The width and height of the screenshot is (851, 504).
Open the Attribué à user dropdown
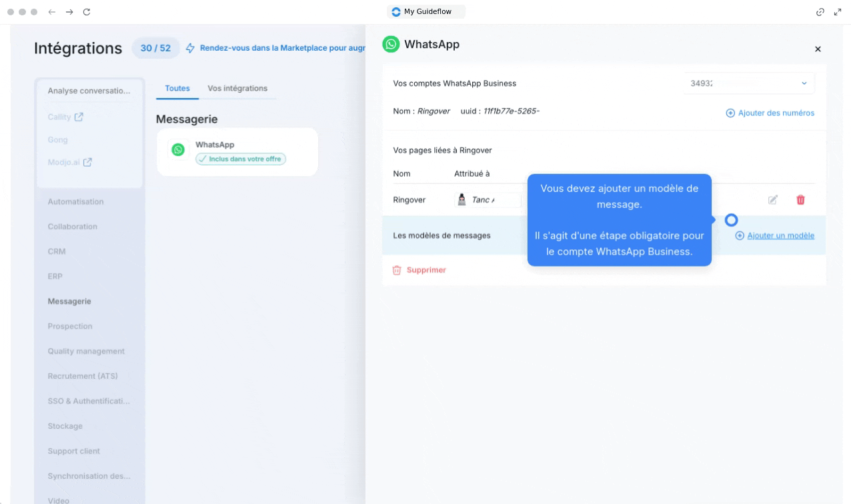click(488, 199)
